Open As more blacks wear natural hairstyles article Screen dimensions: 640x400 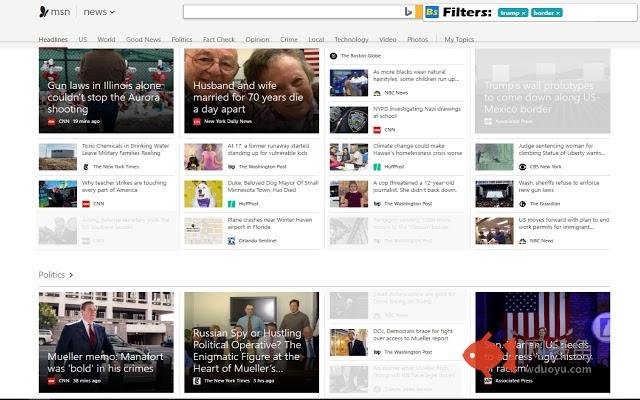click(416, 75)
